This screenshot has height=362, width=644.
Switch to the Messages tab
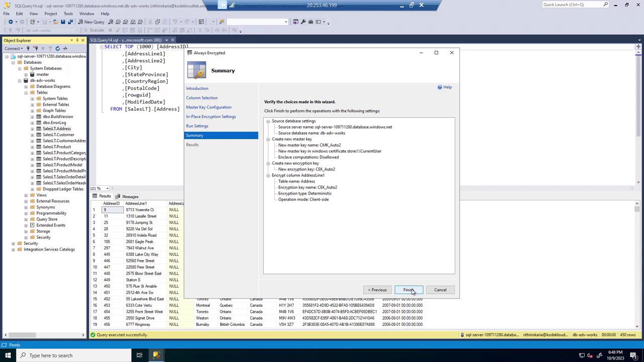coord(127,197)
